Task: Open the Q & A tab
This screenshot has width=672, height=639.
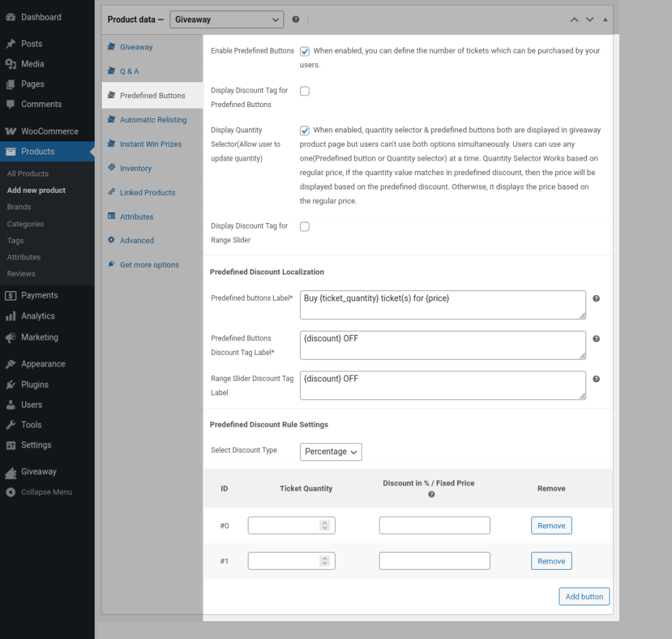Action: [152, 71]
